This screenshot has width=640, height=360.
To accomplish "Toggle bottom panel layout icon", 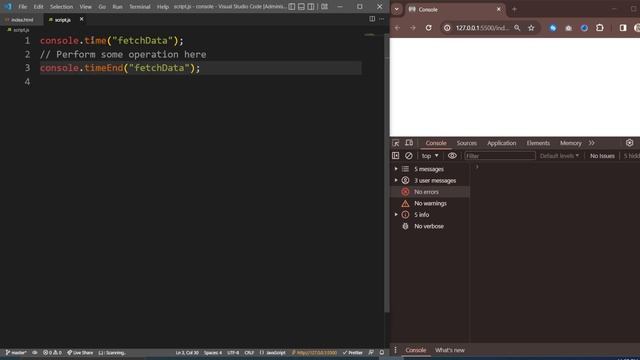I will point(301,7).
